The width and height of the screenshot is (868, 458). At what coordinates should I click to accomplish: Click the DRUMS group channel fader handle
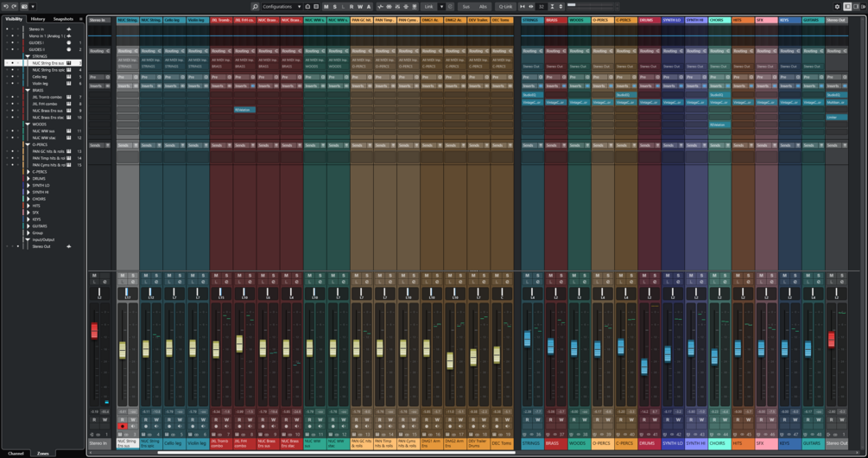click(643, 366)
